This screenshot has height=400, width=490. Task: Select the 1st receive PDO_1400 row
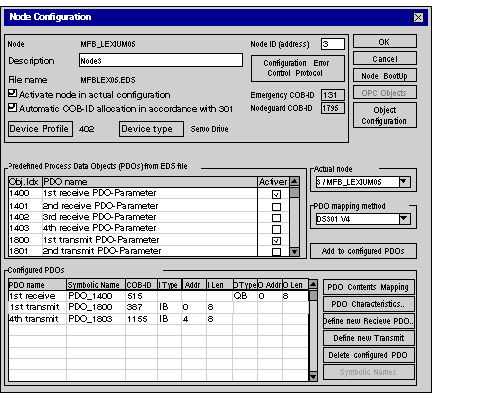click(158, 296)
